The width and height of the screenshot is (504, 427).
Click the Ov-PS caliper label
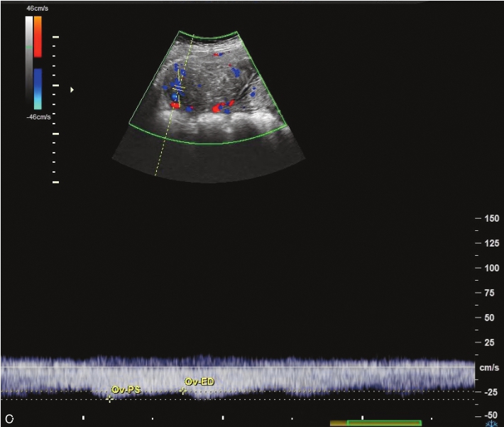tap(126, 389)
